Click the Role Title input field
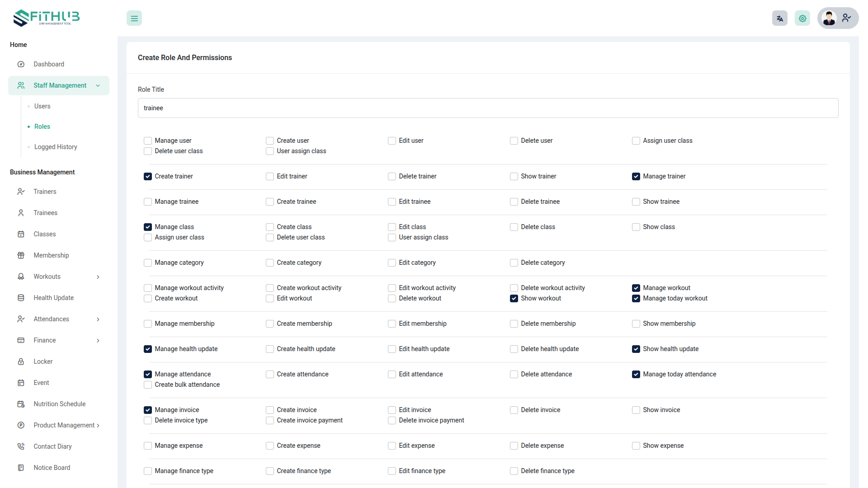Screen dimensions: 868x488 click(488, 108)
